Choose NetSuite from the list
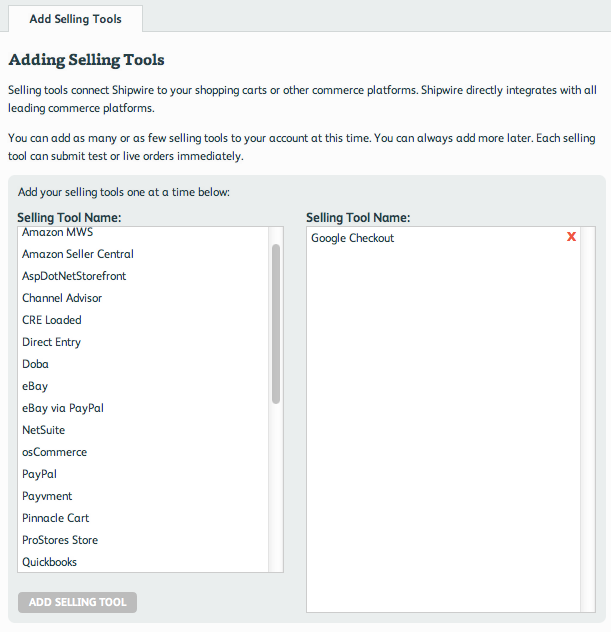611x632 pixels. click(x=43, y=430)
